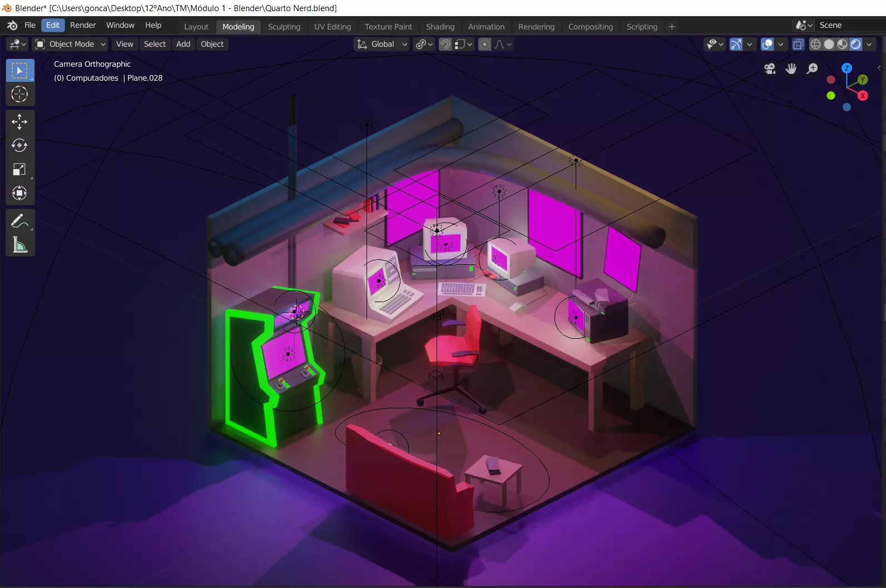Switch to the Compositing workspace tab

[x=590, y=27]
